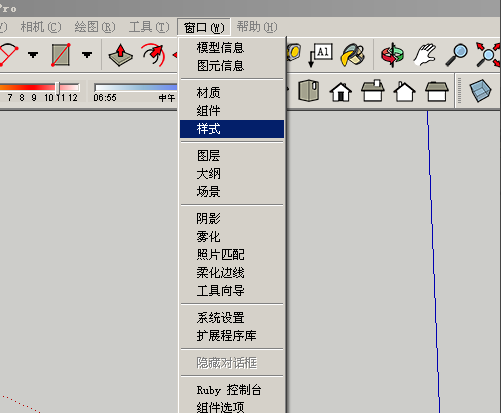The width and height of the screenshot is (501, 413).
Task: Switch to front view house icon
Action: coord(341,91)
